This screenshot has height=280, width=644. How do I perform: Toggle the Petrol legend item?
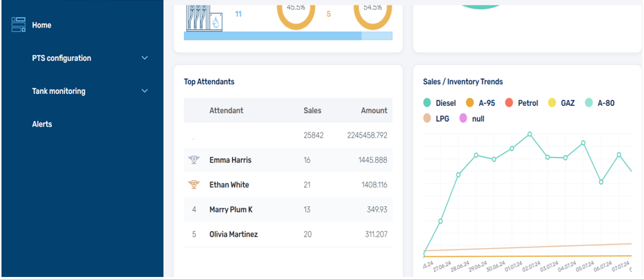point(522,103)
